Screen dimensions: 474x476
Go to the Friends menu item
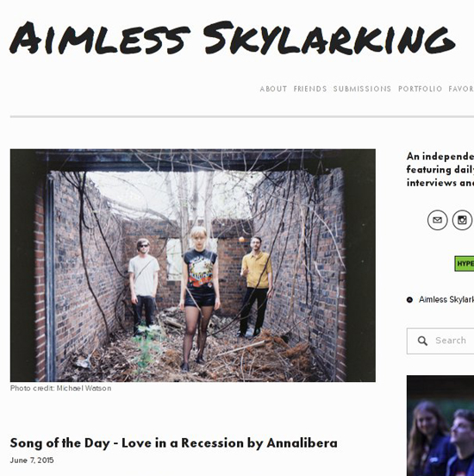(x=310, y=89)
